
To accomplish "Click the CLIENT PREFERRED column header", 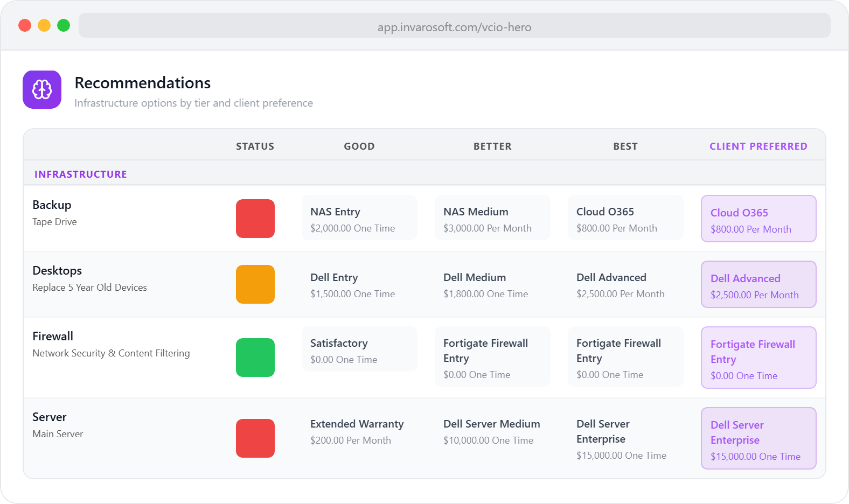I will [x=758, y=146].
